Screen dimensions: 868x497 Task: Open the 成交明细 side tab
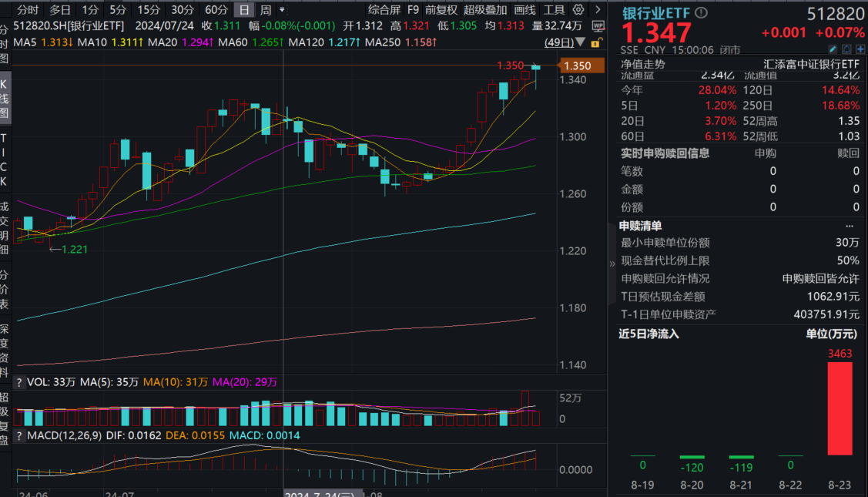coord(5,228)
